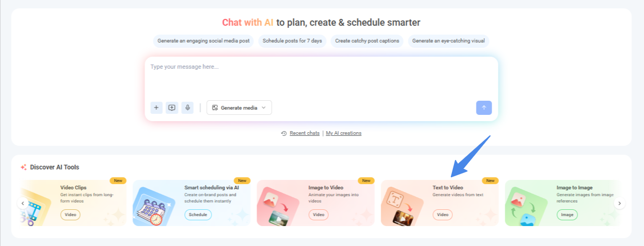Viewport: 644px width, 246px height.
Task: Select 'Generate an engaging social media post'
Action: [x=204, y=41]
